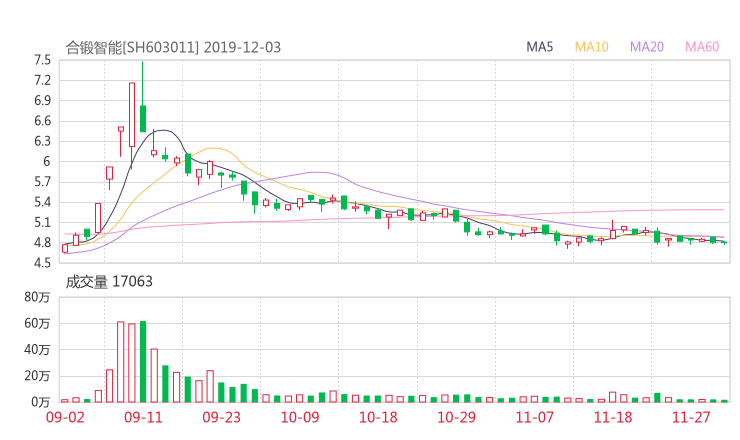Click the 4.5 price axis label
The width and height of the screenshot is (740, 440).
point(42,264)
